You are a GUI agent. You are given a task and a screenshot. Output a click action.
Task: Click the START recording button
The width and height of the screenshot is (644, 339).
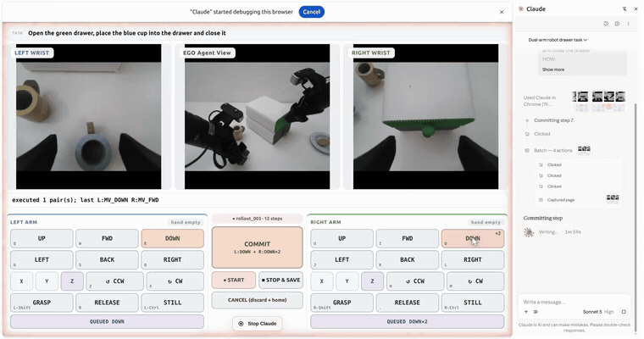click(x=234, y=281)
